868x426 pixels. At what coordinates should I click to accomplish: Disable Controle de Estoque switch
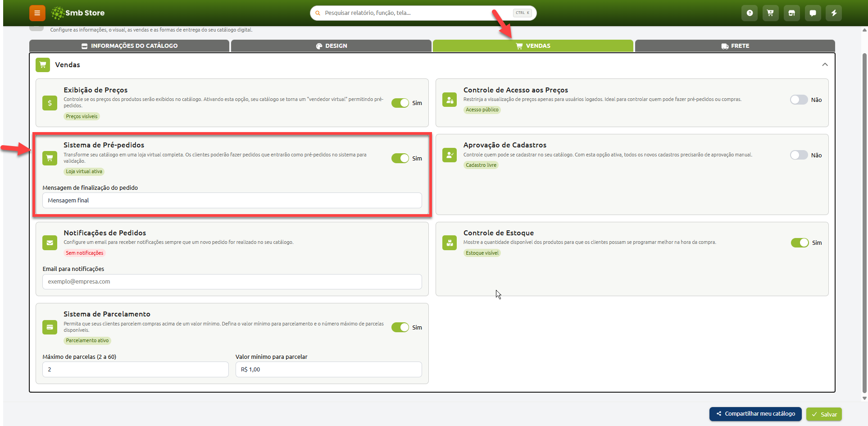[x=800, y=243]
